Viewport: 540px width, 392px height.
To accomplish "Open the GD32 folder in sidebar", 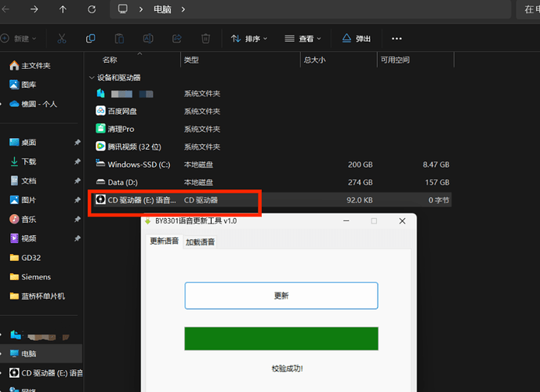I will click(x=31, y=257).
